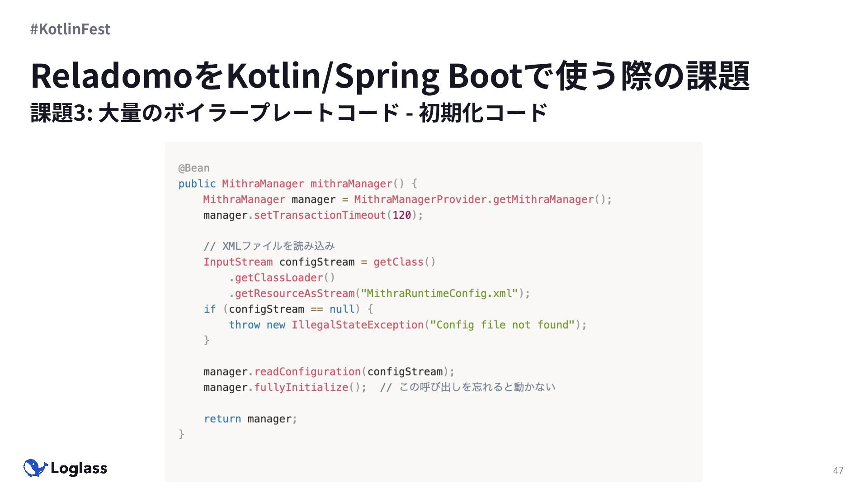Image resolution: width=868 pixels, height=488 pixels.
Task: Click the fullyInitialize method call
Action: [x=301, y=388]
